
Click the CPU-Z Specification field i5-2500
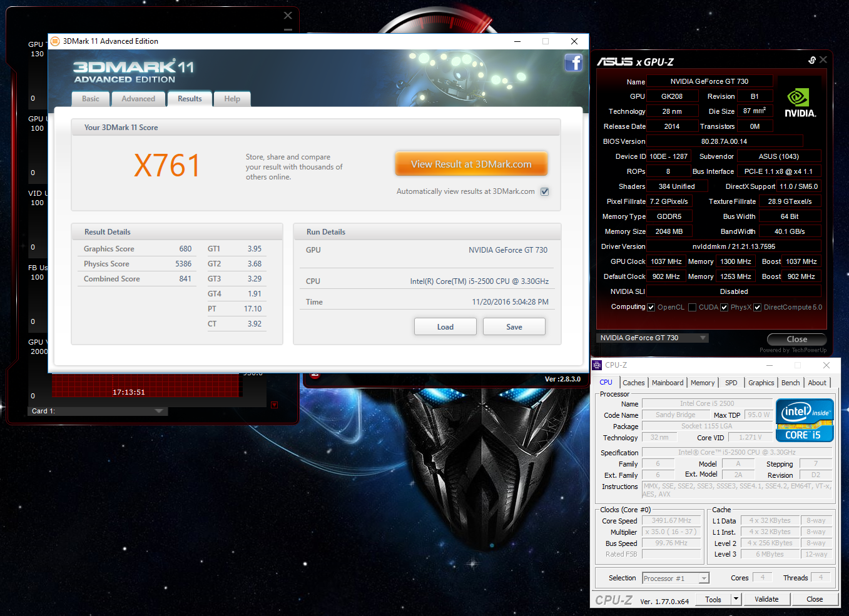(x=737, y=452)
